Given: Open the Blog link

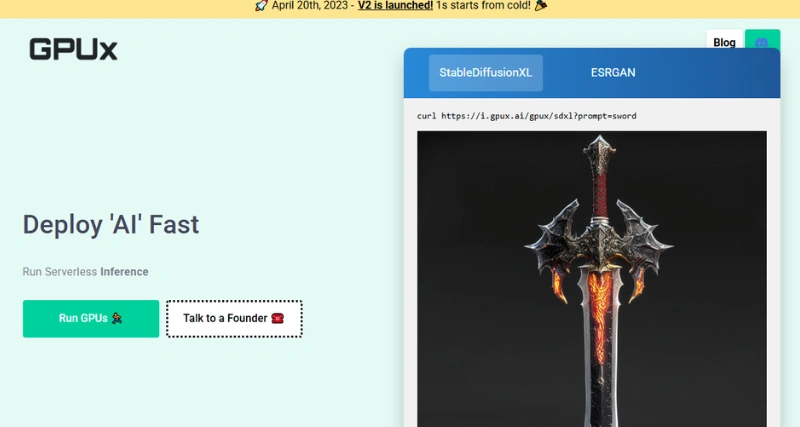Looking at the screenshot, I should click(x=724, y=43).
